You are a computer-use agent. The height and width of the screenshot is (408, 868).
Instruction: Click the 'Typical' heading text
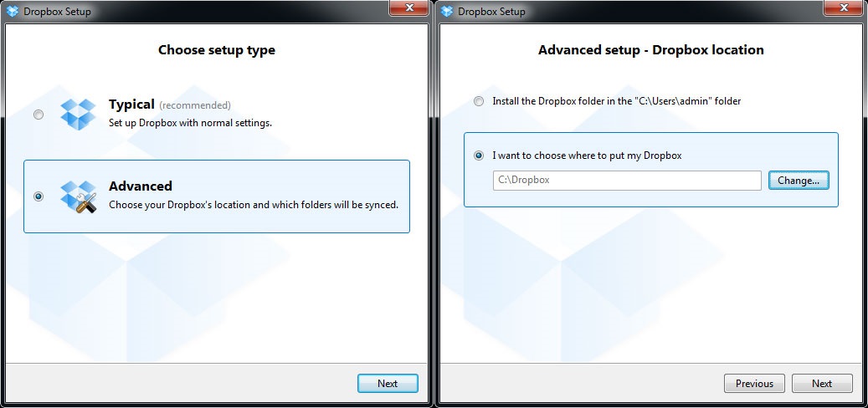pos(131,105)
